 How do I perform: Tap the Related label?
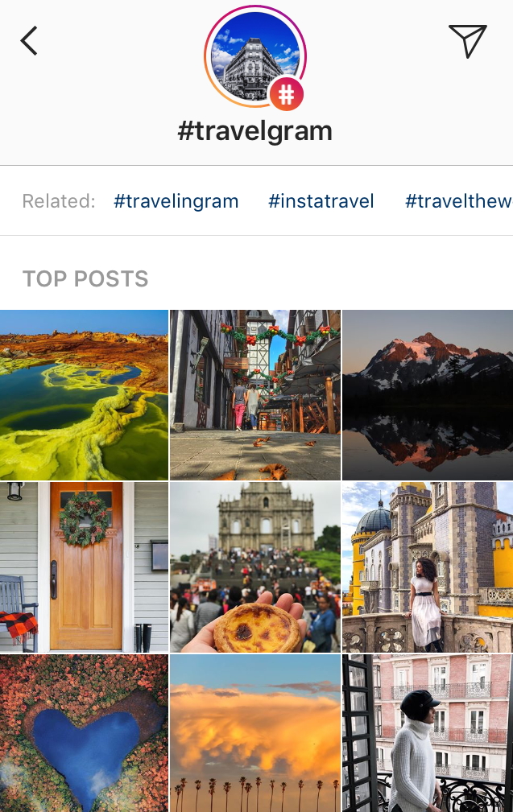[x=59, y=201]
